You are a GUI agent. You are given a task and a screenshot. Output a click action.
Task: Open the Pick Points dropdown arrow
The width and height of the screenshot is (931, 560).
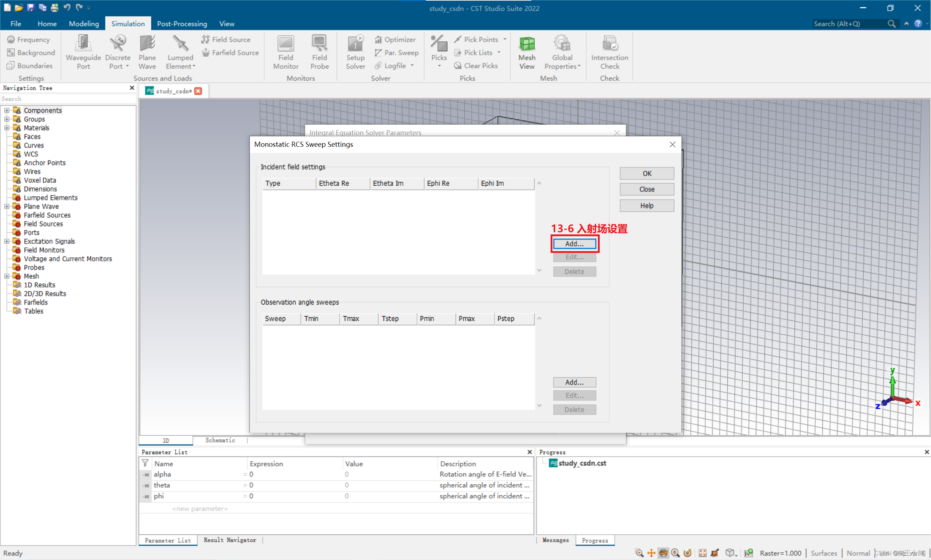[x=505, y=39]
